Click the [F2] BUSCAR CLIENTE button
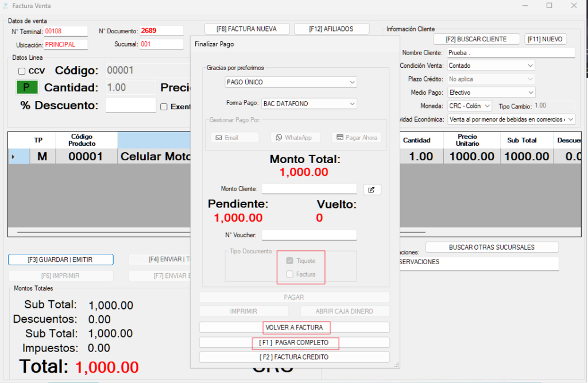This screenshot has height=383, width=588. tap(476, 39)
